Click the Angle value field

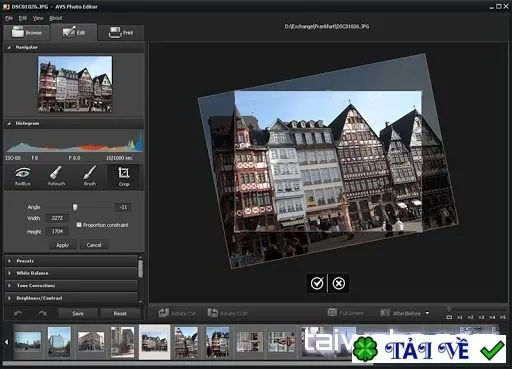tap(123, 207)
